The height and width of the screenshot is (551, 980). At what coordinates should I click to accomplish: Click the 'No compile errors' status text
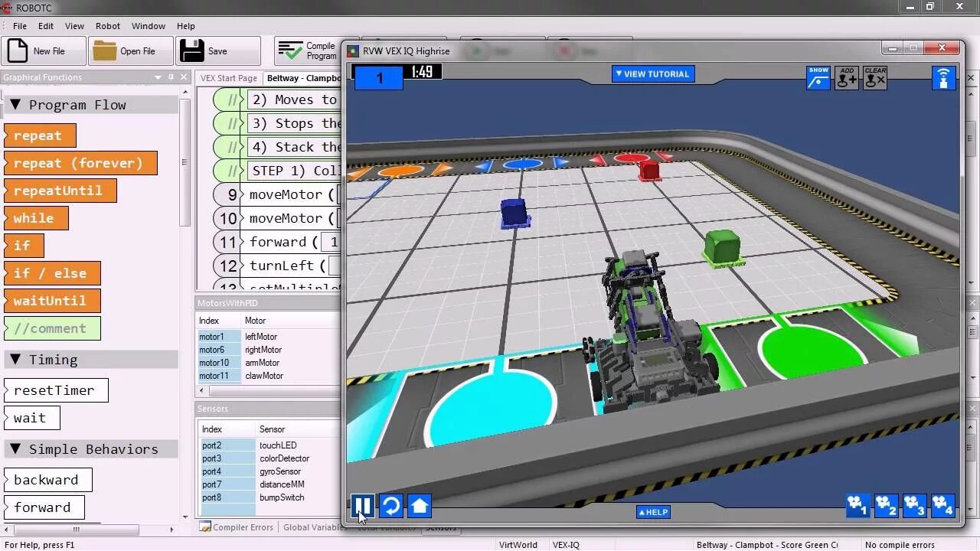(x=900, y=545)
